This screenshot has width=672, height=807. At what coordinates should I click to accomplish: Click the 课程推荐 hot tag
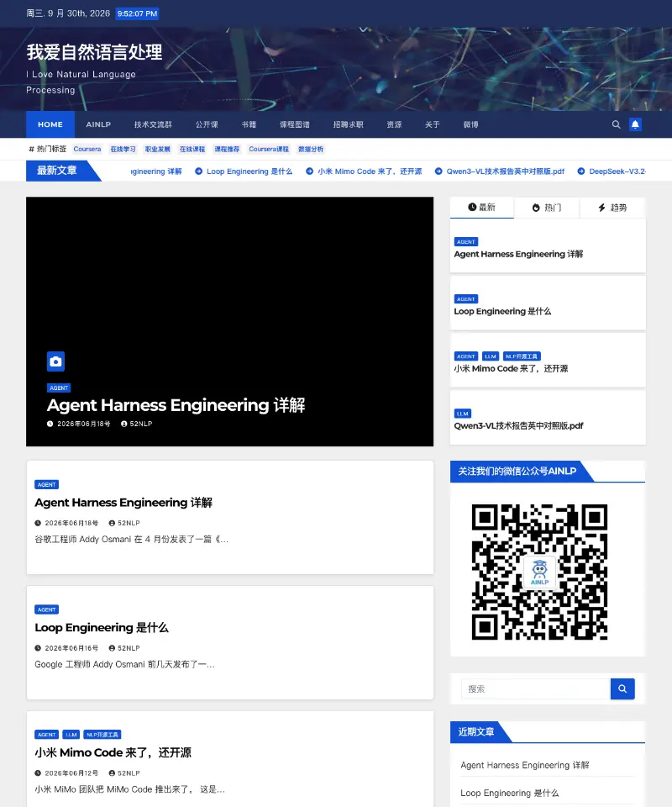[x=227, y=150]
